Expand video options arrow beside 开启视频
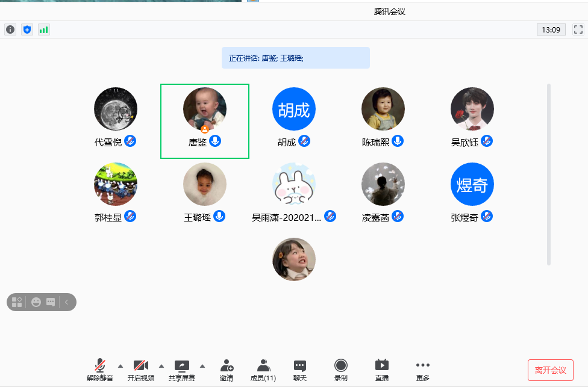 pyautogui.click(x=161, y=366)
